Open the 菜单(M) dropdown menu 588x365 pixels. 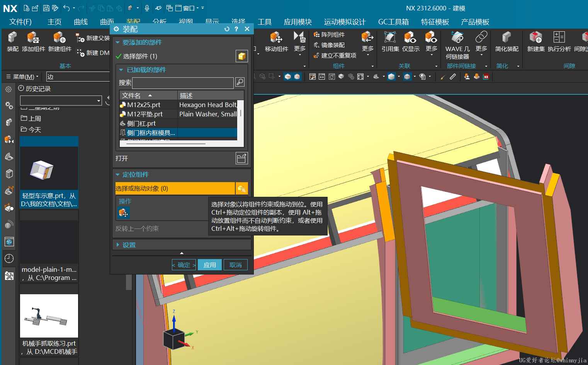[22, 77]
